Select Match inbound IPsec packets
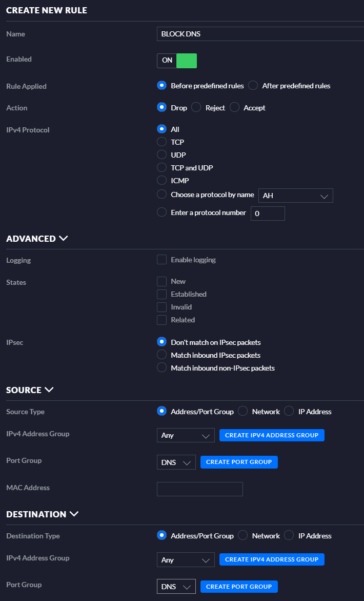This screenshot has width=364, height=601. [162, 355]
